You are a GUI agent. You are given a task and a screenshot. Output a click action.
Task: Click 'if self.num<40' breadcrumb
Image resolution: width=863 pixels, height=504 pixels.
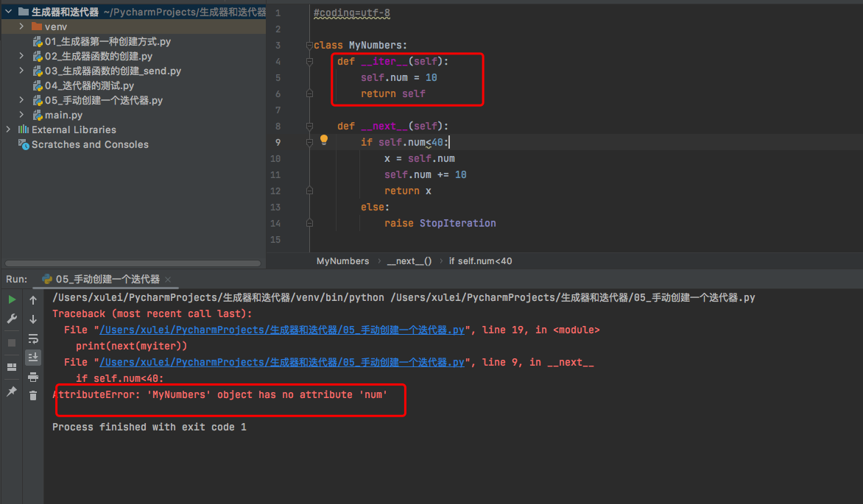(x=480, y=261)
